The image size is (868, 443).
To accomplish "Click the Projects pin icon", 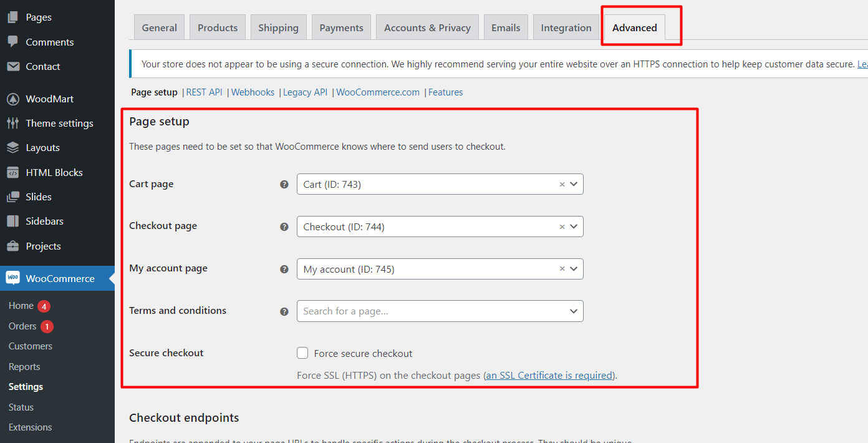I will point(13,246).
